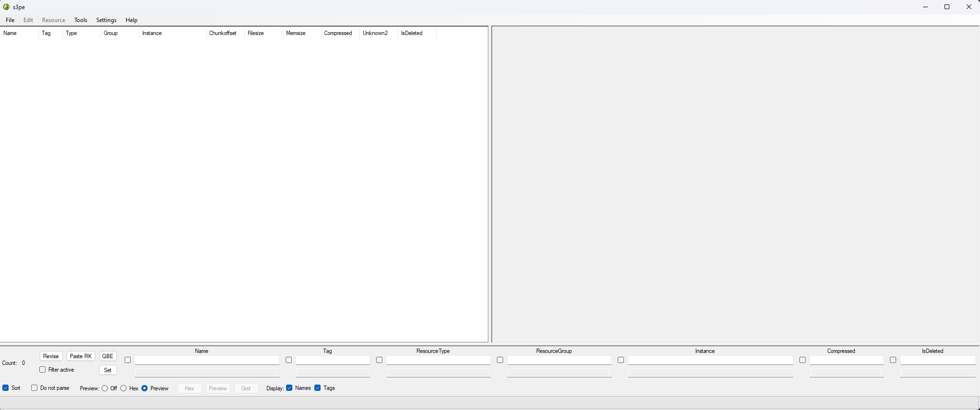
Task: Sort by the Memsize column header
Action: 302,33
